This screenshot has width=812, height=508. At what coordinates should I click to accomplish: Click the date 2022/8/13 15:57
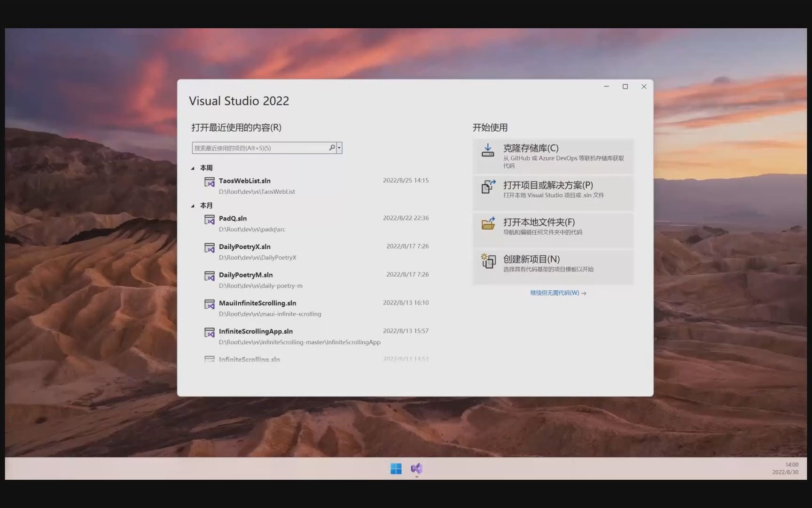(x=406, y=331)
